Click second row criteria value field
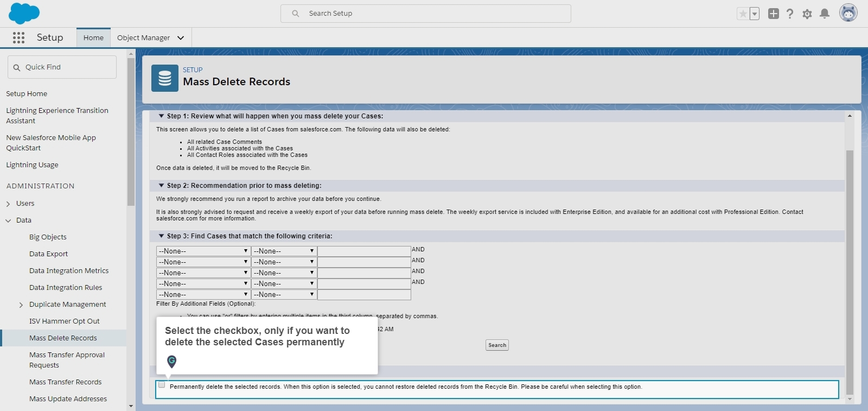868x411 pixels. (364, 262)
